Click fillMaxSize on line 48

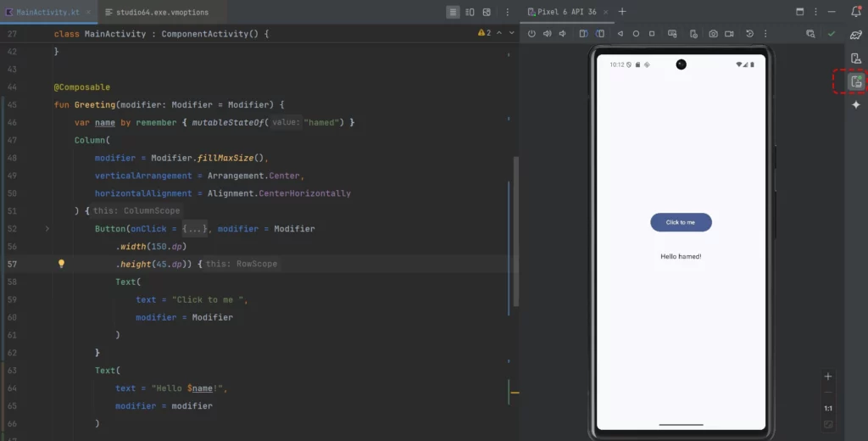tap(225, 158)
